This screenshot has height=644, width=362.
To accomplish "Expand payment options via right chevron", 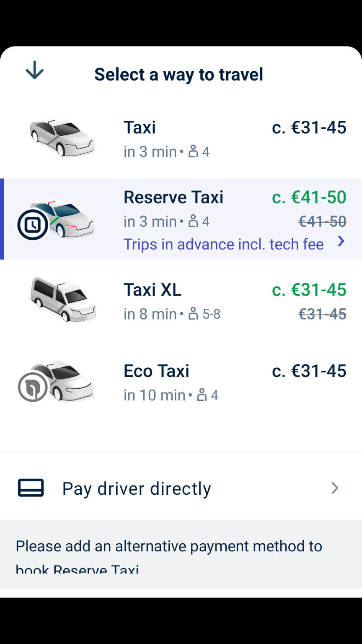I will click(335, 488).
